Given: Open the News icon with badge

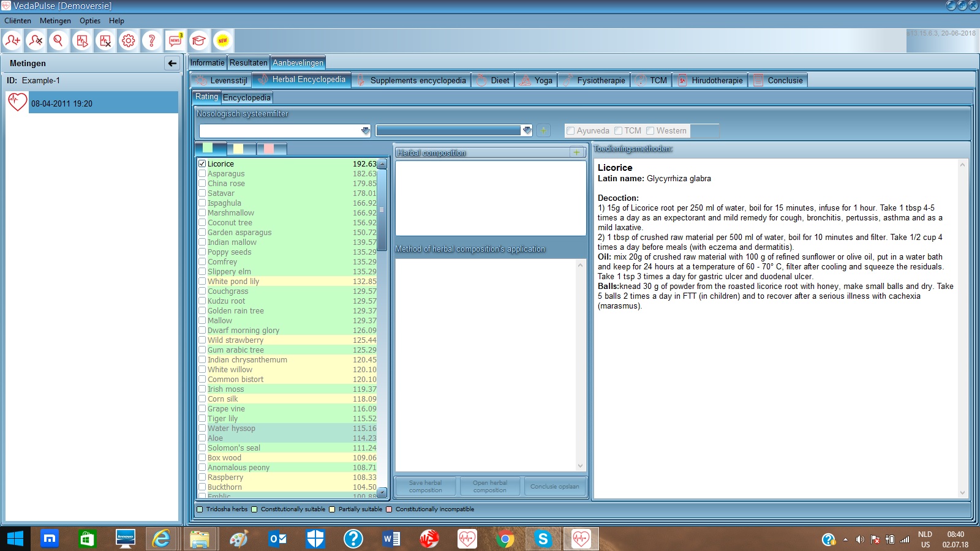Looking at the screenshot, I should coord(175,41).
